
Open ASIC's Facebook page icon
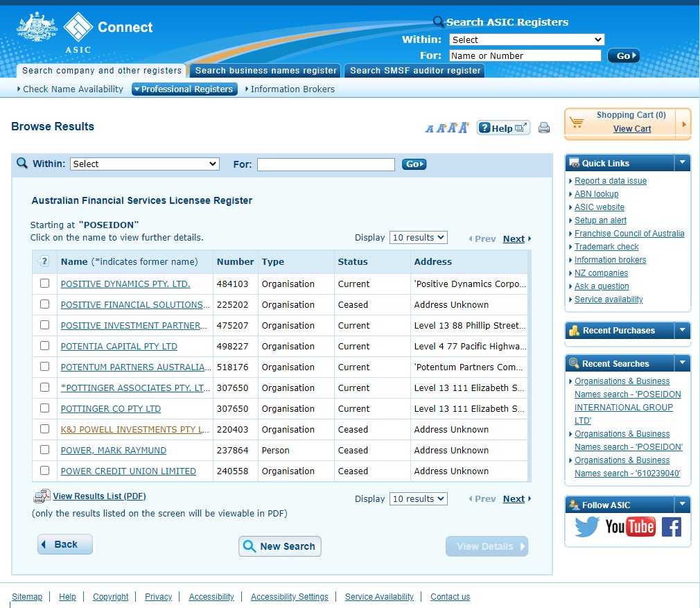click(x=671, y=527)
